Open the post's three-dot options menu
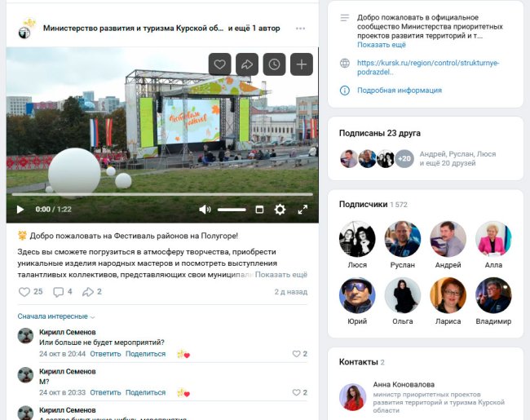This screenshot has height=420, width=530. 300,29
